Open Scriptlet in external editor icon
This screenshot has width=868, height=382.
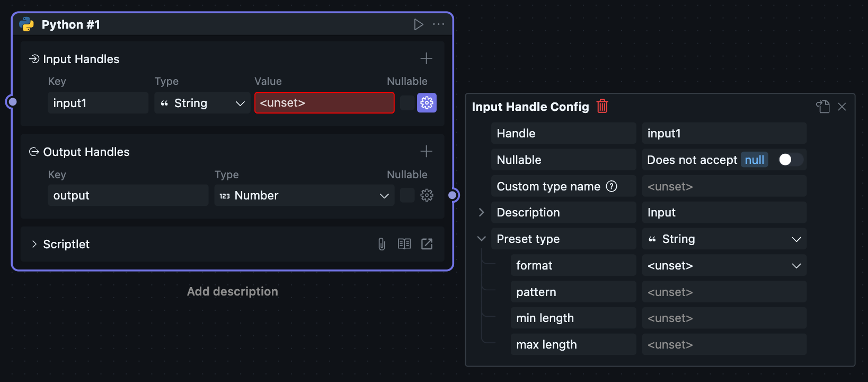pyautogui.click(x=427, y=244)
